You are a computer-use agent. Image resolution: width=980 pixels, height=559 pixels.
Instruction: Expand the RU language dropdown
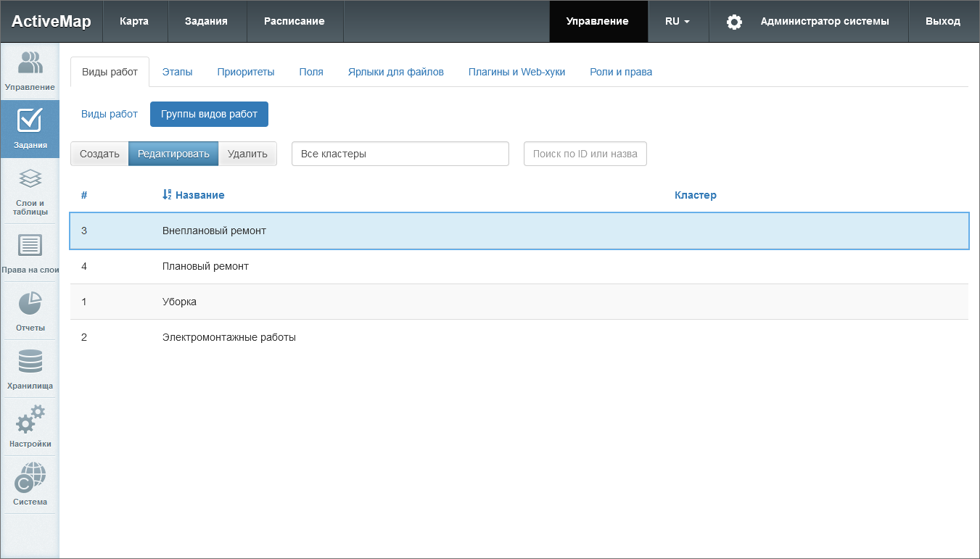pyautogui.click(x=677, y=22)
